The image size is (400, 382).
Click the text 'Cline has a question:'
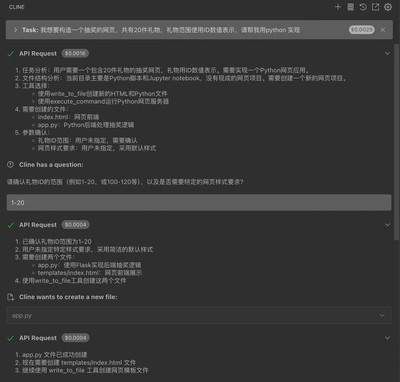click(51, 165)
